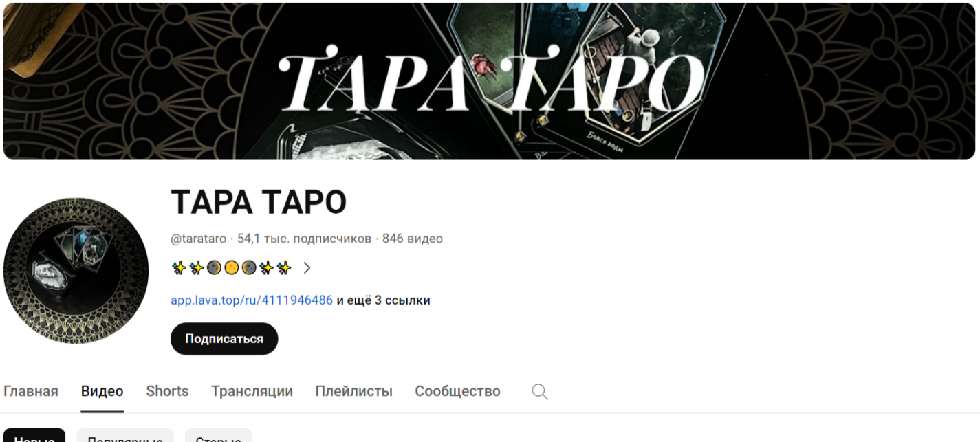Click the TAPA TAPO banner image
The height and width of the screenshot is (442, 980).
[x=489, y=81]
